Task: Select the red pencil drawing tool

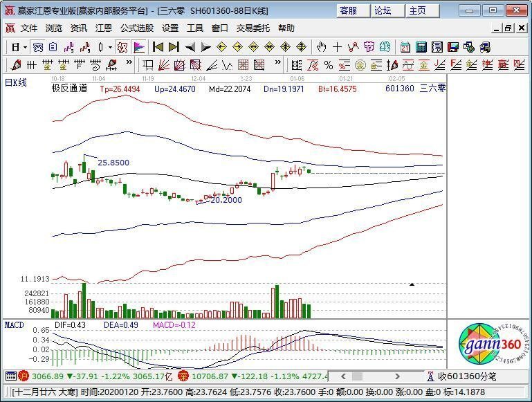Action: click(x=16, y=64)
